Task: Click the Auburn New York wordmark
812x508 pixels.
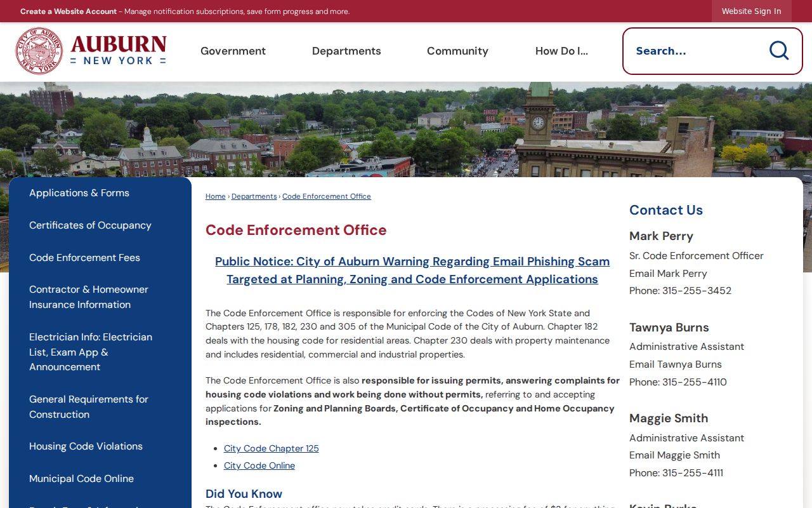Action: pos(119,50)
